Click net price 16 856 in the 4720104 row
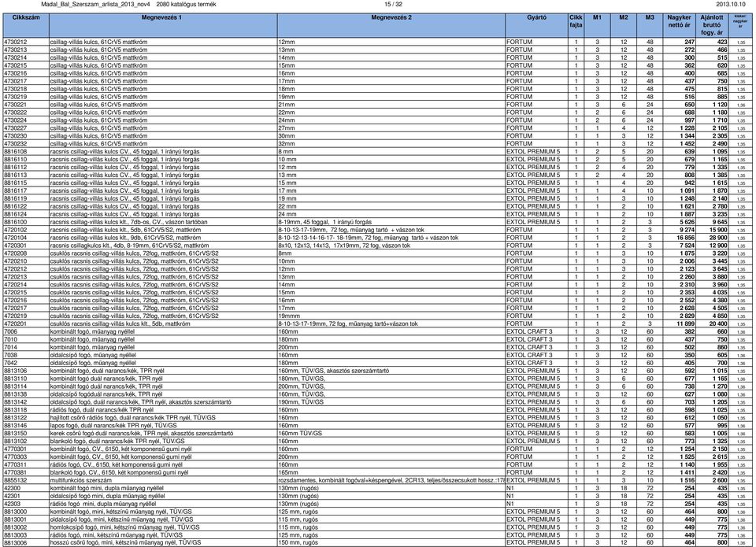Screen dimensions: 756x547 pyautogui.click(x=685, y=238)
